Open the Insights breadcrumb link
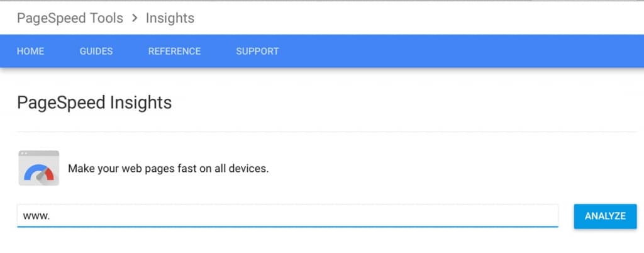The height and width of the screenshot is (253, 644). [170, 18]
